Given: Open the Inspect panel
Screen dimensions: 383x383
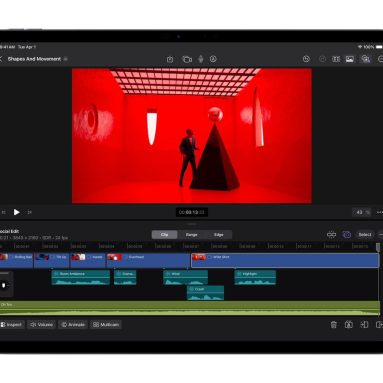Looking at the screenshot, I should pos(11,325).
